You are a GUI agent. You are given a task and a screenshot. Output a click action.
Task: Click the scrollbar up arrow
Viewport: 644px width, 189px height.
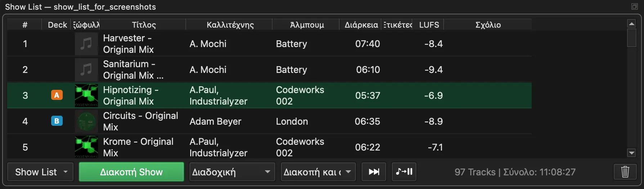pyautogui.click(x=631, y=24)
